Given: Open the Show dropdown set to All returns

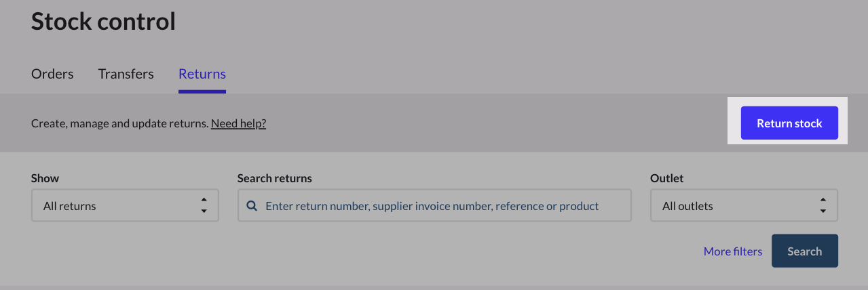Looking at the screenshot, I should pos(125,205).
